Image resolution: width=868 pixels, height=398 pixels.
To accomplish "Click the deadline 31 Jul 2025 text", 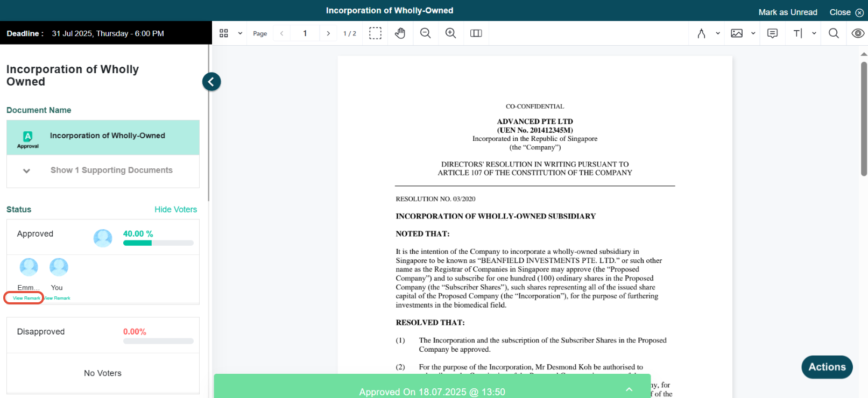I will coord(108,33).
